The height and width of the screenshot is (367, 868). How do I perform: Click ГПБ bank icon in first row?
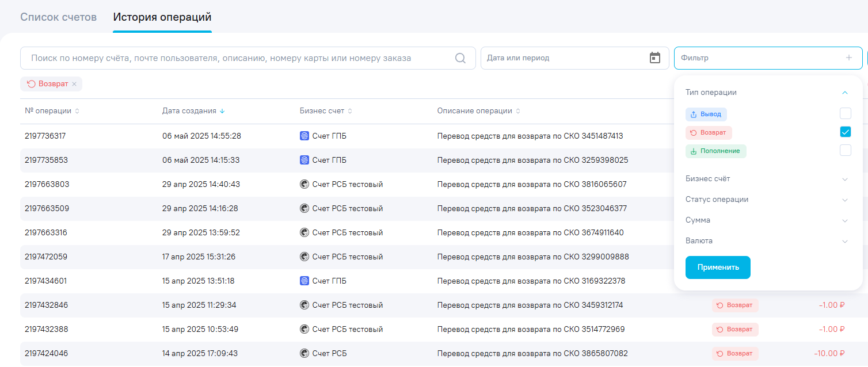coord(304,136)
